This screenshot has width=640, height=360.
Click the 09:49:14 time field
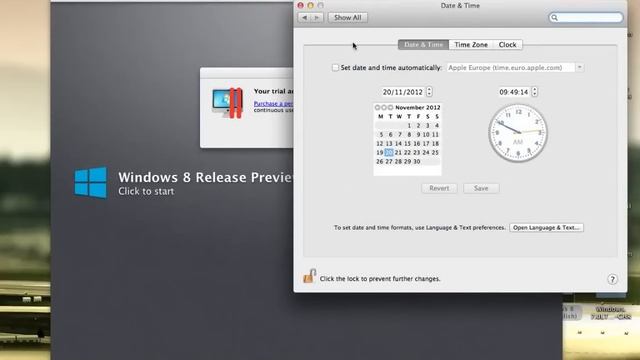tap(513, 92)
